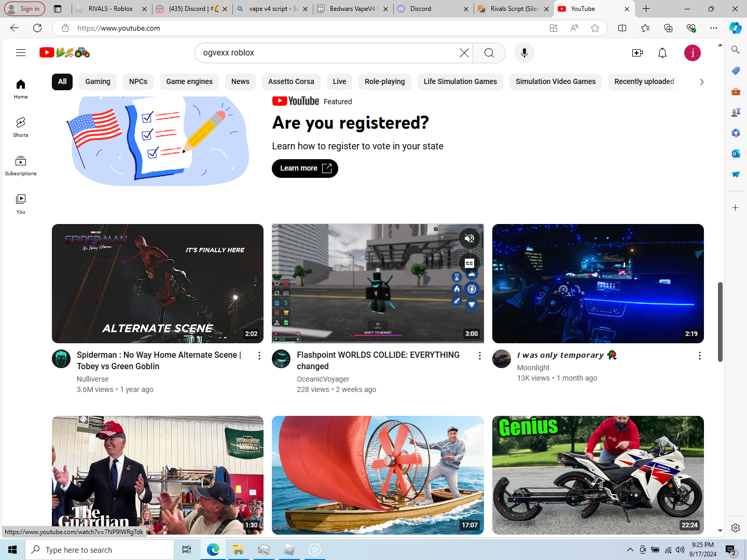
Task: Open Moonlight channel link
Action: pyautogui.click(x=533, y=368)
